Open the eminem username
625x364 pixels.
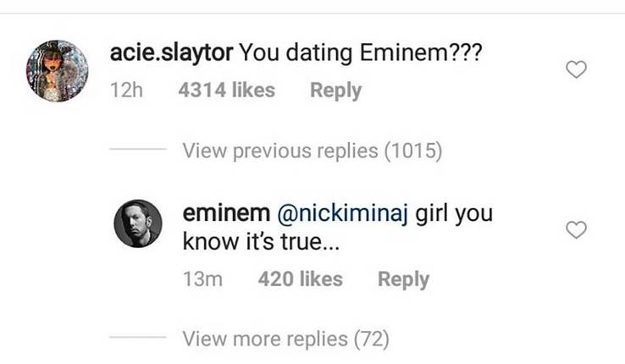(x=226, y=213)
